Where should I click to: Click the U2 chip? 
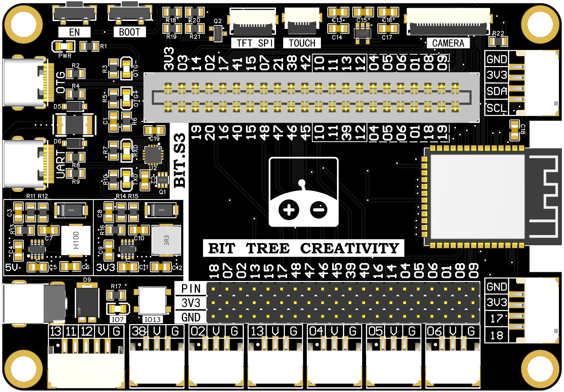tap(153, 155)
